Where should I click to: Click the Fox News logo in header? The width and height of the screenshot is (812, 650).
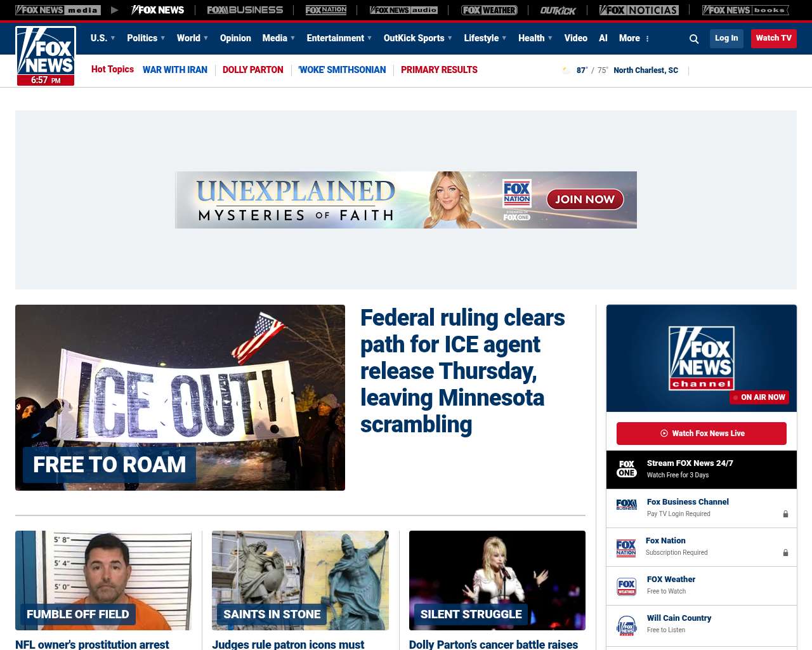point(46,56)
